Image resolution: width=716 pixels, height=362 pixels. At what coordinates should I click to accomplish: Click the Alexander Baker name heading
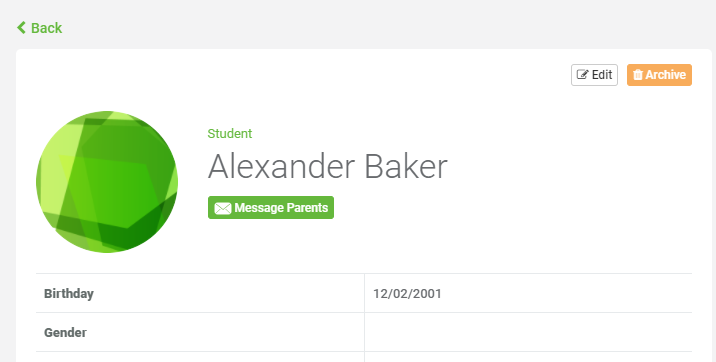tap(327, 167)
